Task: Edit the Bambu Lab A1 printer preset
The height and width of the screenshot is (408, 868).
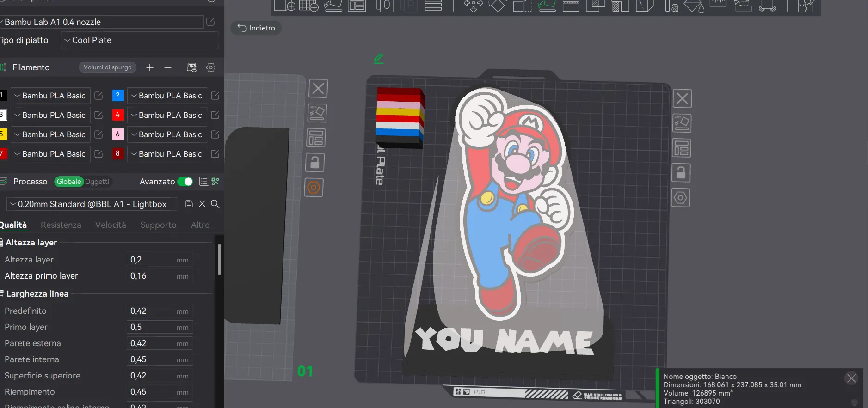Action: [x=210, y=22]
